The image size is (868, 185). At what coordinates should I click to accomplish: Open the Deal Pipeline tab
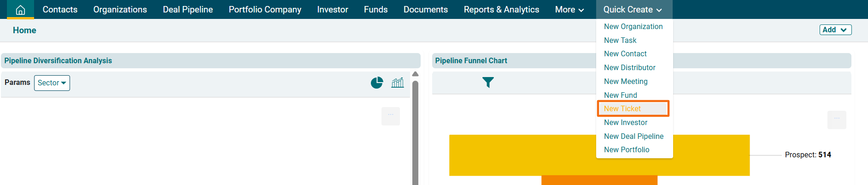coord(188,10)
